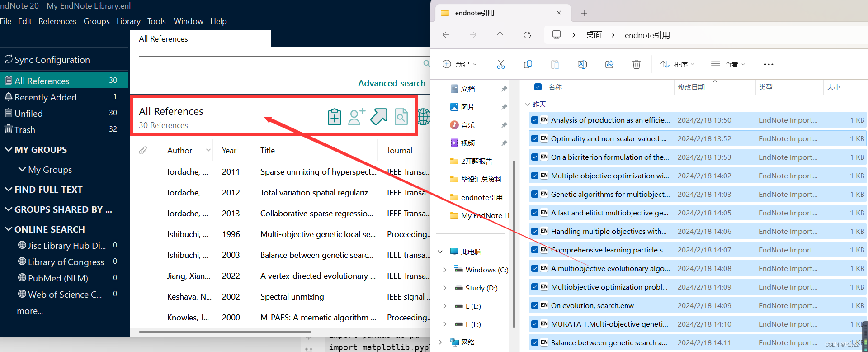Click the Explorer Back arrow
The width and height of the screenshot is (868, 352).
point(446,35)
